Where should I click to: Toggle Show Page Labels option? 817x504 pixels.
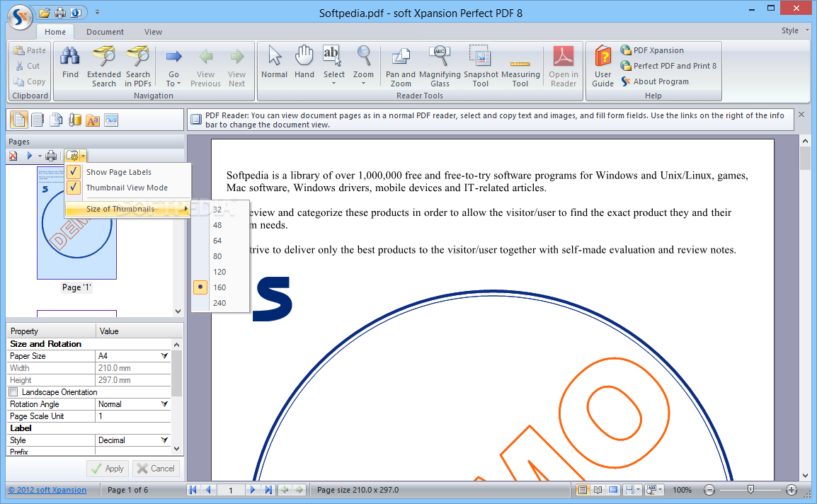coord(128,172)
